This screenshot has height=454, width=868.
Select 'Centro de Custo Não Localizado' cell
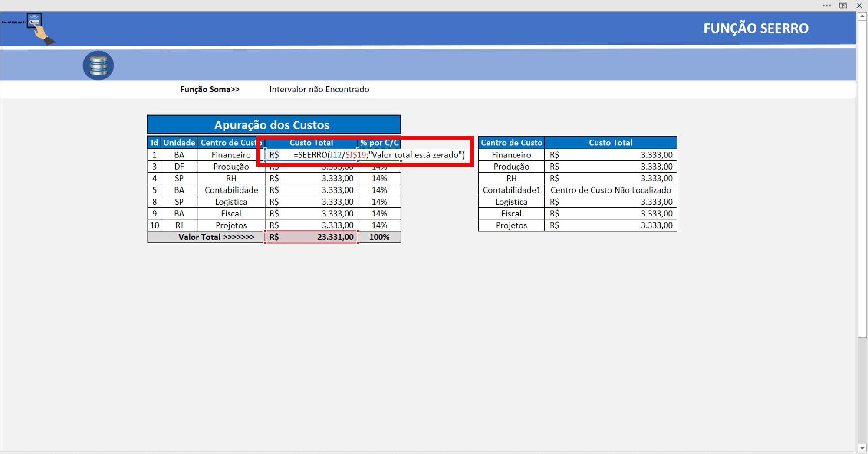point(611,190)
